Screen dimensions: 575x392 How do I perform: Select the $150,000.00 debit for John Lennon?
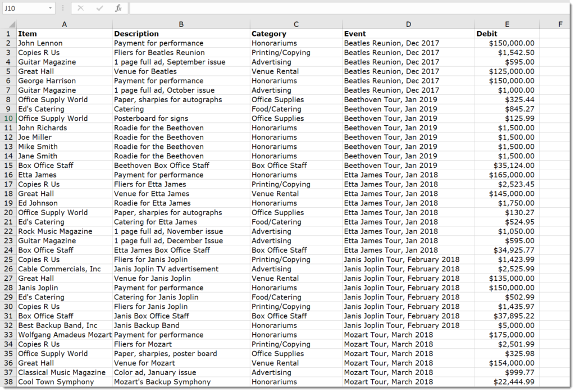[x=506, y=43]
